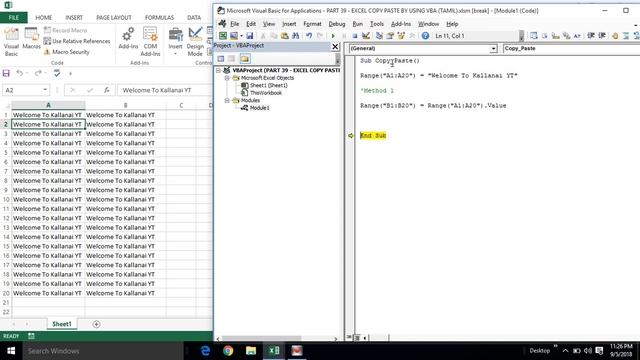Select Sheet1 (Sheet1) in project tree
Viewport: 640px width, 360px height.
point(269,85)
